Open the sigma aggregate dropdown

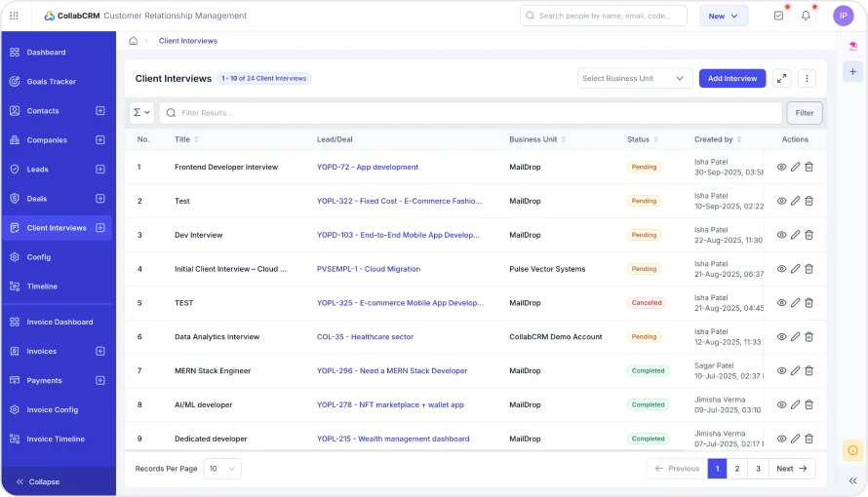click(x=141, y=113)
